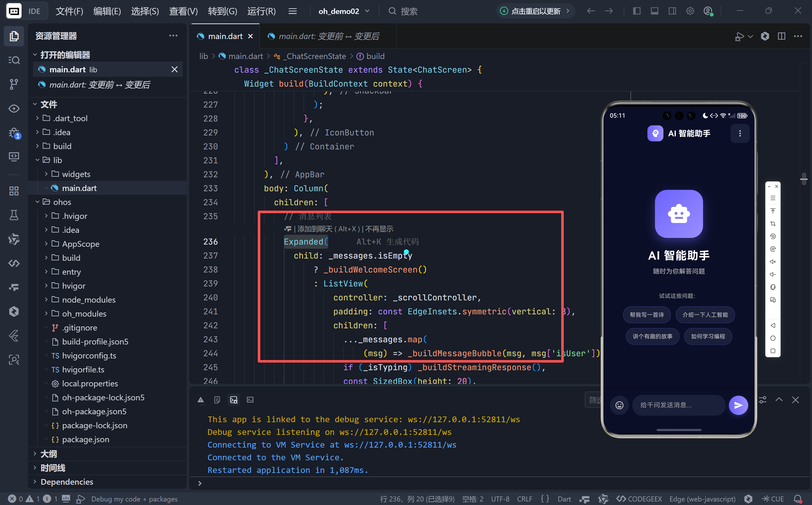The height and width of the screenshot is (505, 812).
Task: Open the Source Control sidebar icon
Action: coord(14,84)
